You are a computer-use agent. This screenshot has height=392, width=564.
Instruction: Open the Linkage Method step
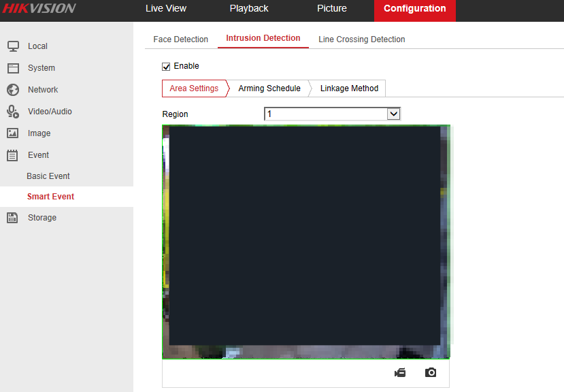point(349,88)
